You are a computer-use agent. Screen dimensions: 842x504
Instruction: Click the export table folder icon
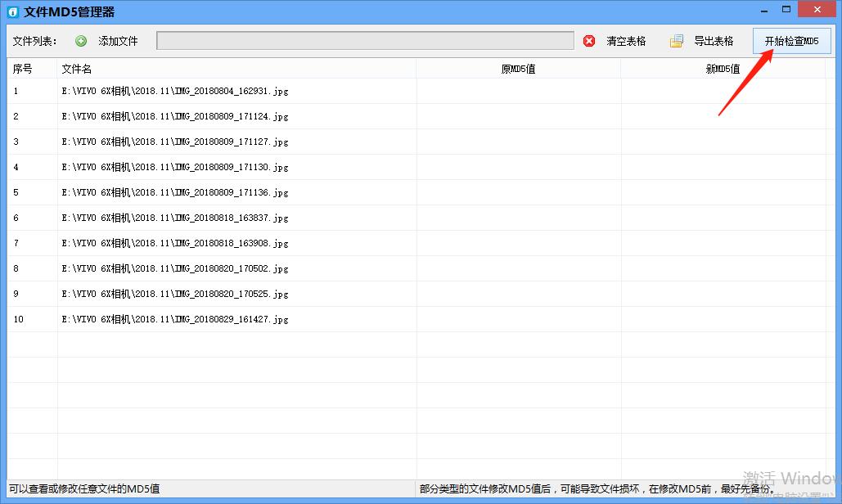pos(677,41)
